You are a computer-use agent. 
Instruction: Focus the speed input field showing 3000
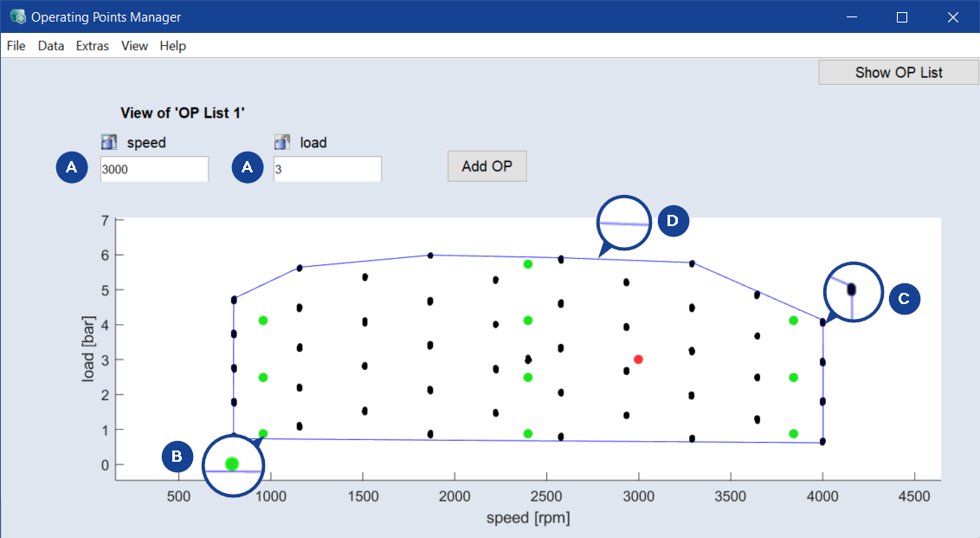(x=154, y=170)
